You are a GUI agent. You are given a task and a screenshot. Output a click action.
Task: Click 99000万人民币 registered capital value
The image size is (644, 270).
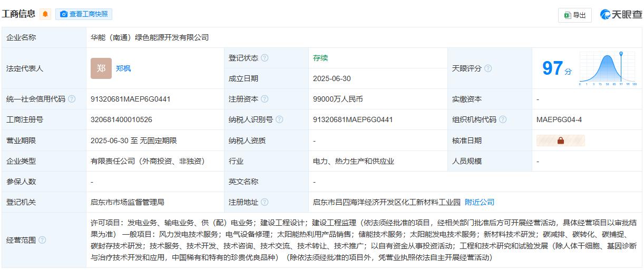[x=338, y=99]
